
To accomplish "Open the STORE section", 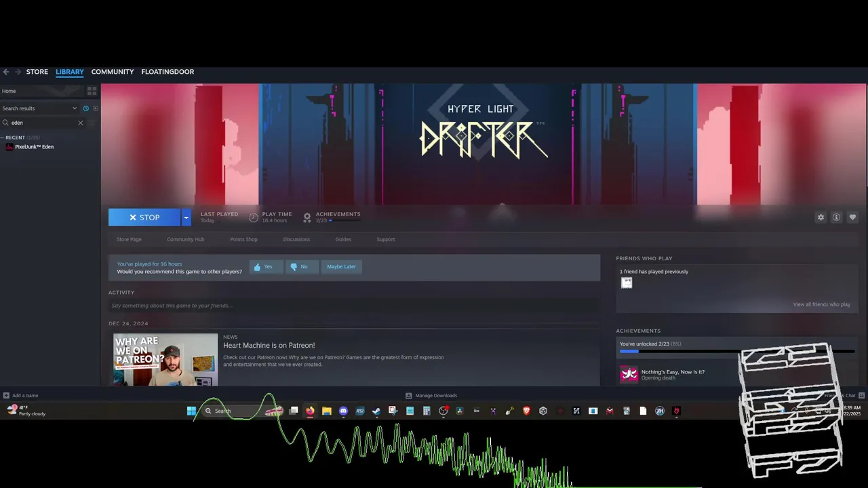I will click(37, 72).
